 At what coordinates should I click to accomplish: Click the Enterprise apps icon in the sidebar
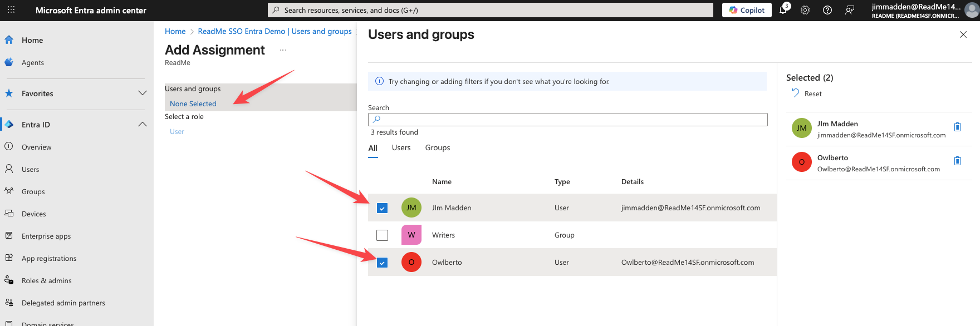coord(9,236)
